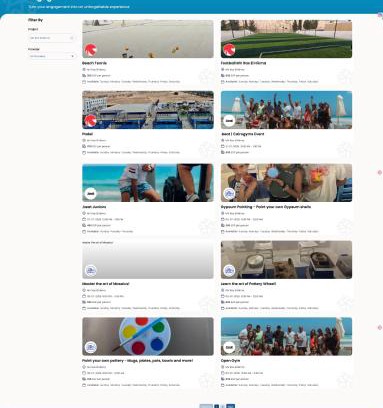This screenshot has height=408, width=383.
Task: Click the Project filter field
Action: [x=52, y=38]
